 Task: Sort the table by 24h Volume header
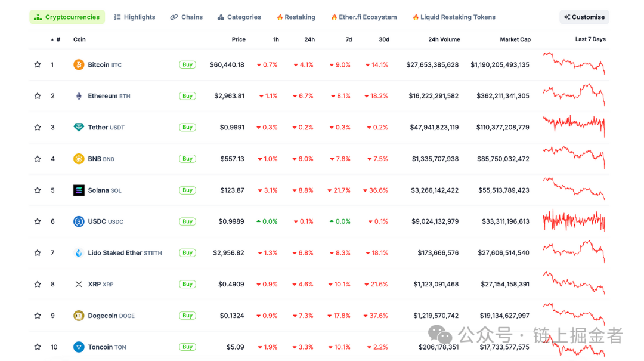[444, 39]
